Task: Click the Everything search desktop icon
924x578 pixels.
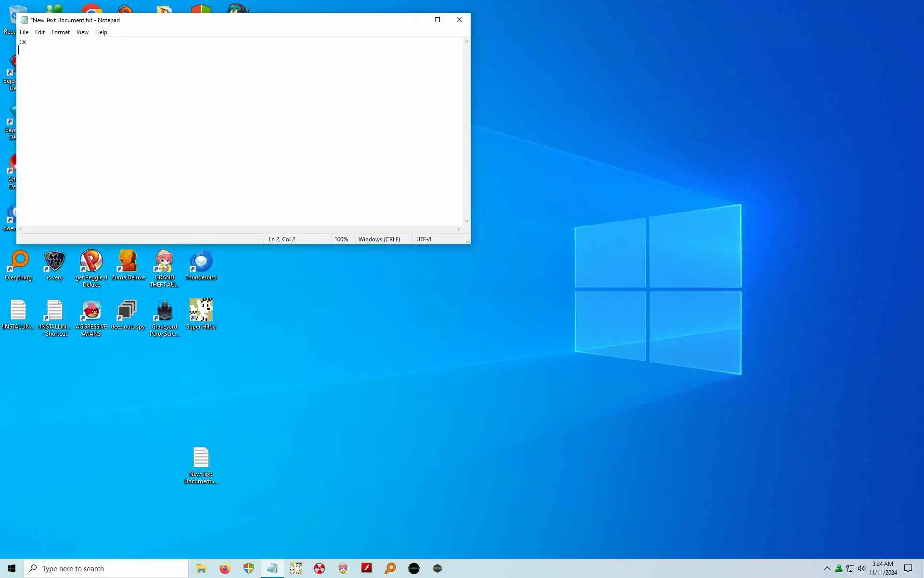Action: [x=18, y=264]
